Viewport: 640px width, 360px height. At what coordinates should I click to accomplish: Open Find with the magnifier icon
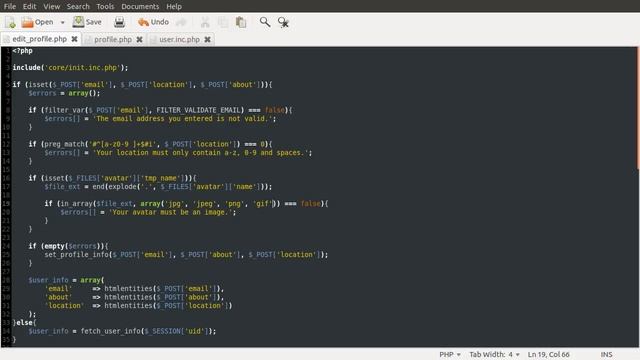(265, 22)
